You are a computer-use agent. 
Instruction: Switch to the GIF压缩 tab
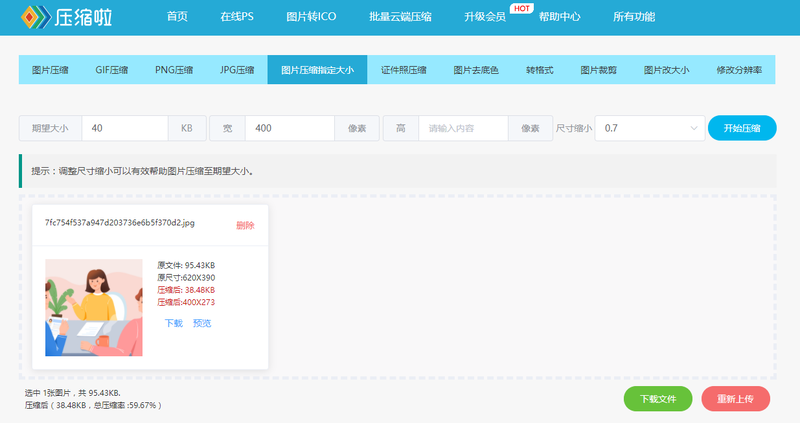[112, 70]
